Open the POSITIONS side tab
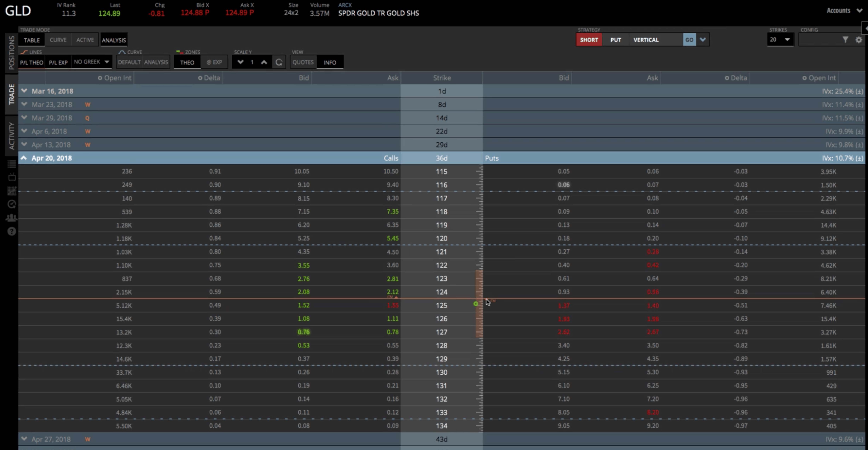 11,53
